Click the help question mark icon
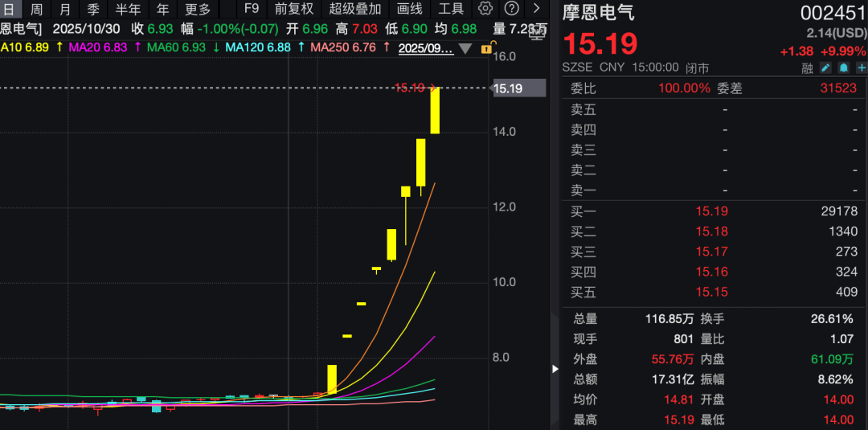Image resolution: width=868 pixels, height=430 pixels. [511, 9]
